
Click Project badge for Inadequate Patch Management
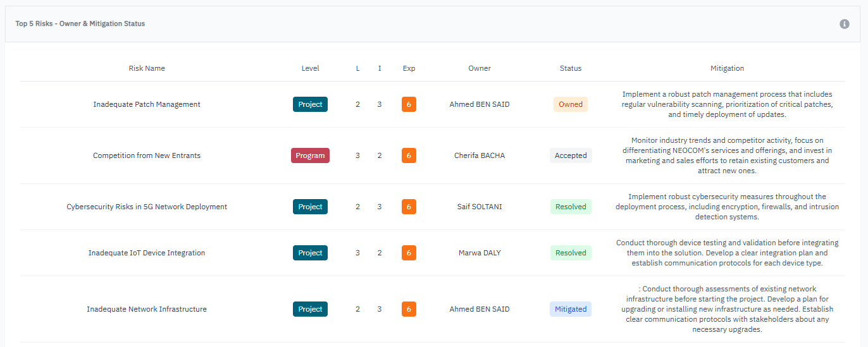point(310,104)
